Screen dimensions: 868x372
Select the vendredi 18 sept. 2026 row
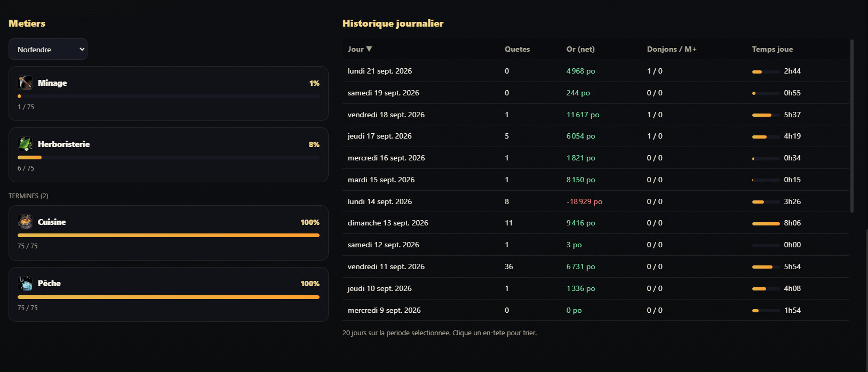(x=595, y=115)
